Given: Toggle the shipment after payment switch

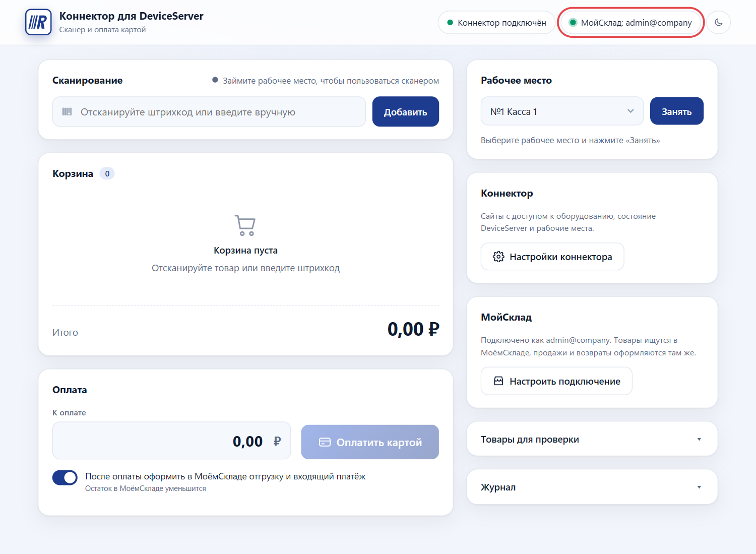Looking at the screenshot, I should point(65,477).
